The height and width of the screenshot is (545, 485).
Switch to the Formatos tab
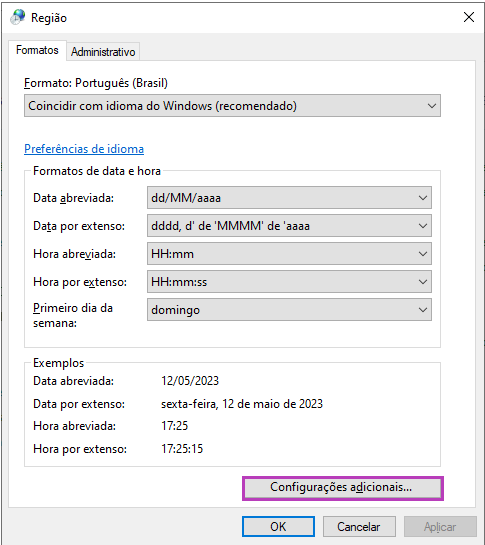coord(37,50)
